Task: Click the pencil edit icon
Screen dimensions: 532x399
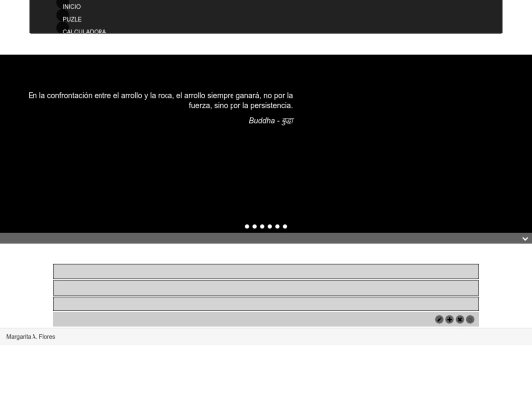Action: pos(439,319)
